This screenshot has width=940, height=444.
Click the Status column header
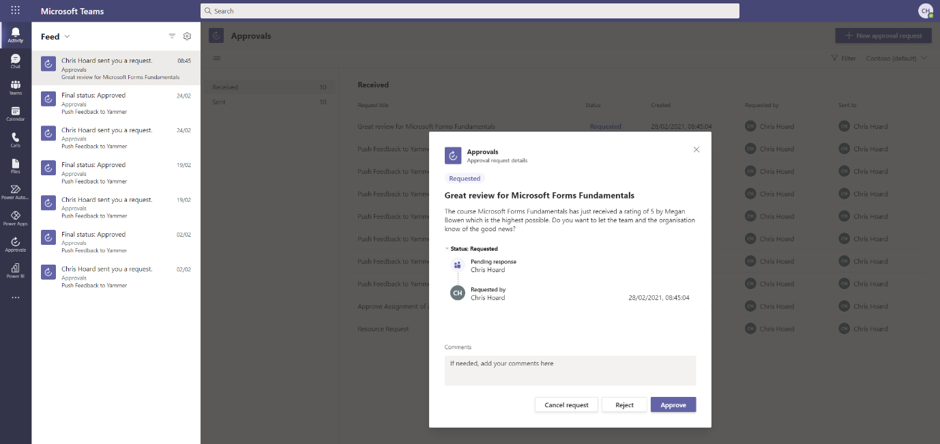(593, 105)
